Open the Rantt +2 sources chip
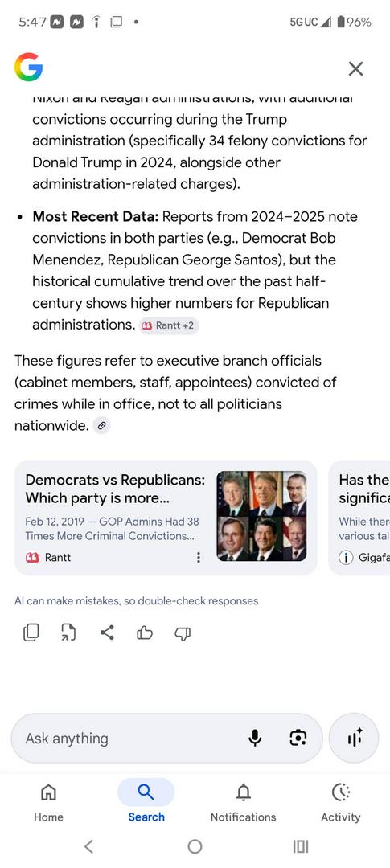The image size is (390, 868). (168, 325)
